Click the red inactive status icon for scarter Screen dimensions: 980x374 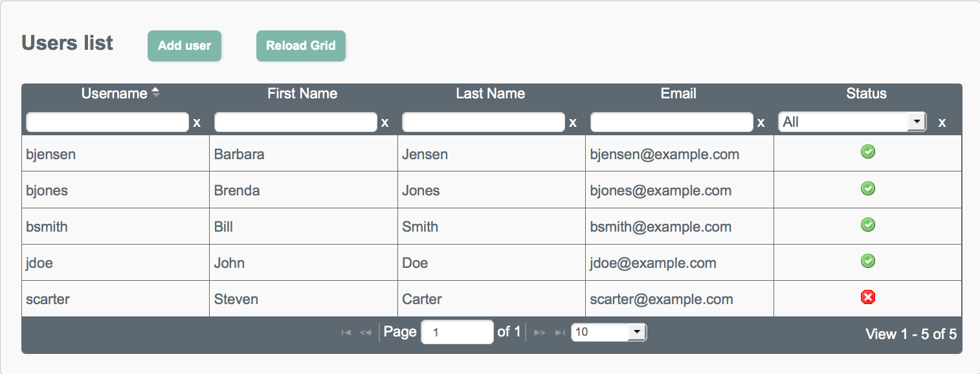[x=868, y=297]
